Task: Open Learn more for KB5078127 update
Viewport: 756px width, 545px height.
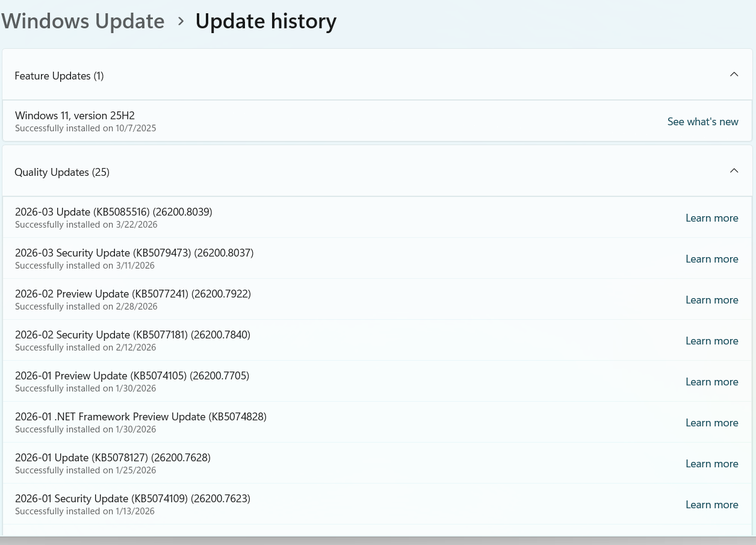Action: tap(711, 464)
